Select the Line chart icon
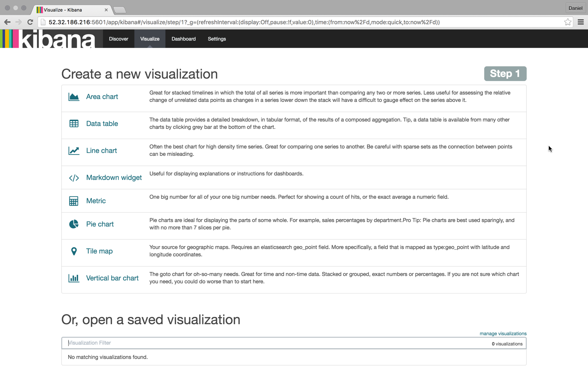The height and width of the screenshot is (368, 588). coord(73,150)
